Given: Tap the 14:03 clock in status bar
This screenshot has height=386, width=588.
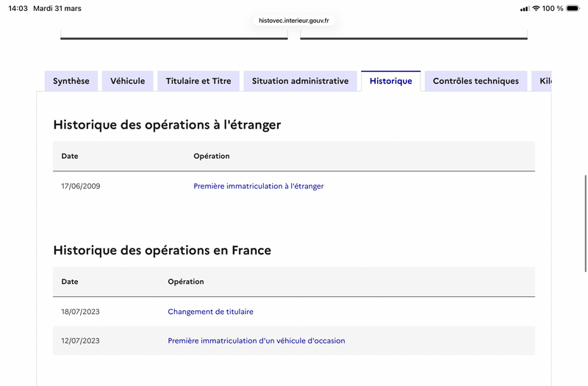Looking at the screenshot, I should (19, 8).
